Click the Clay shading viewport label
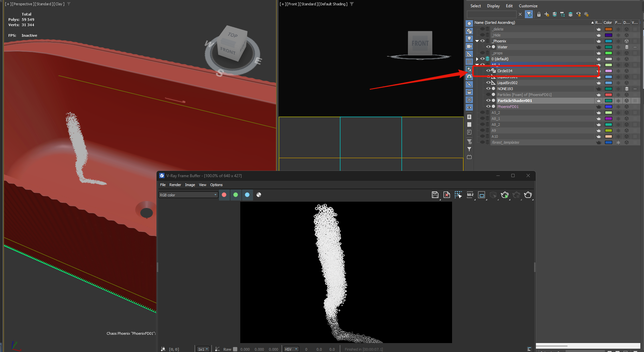 59,4
